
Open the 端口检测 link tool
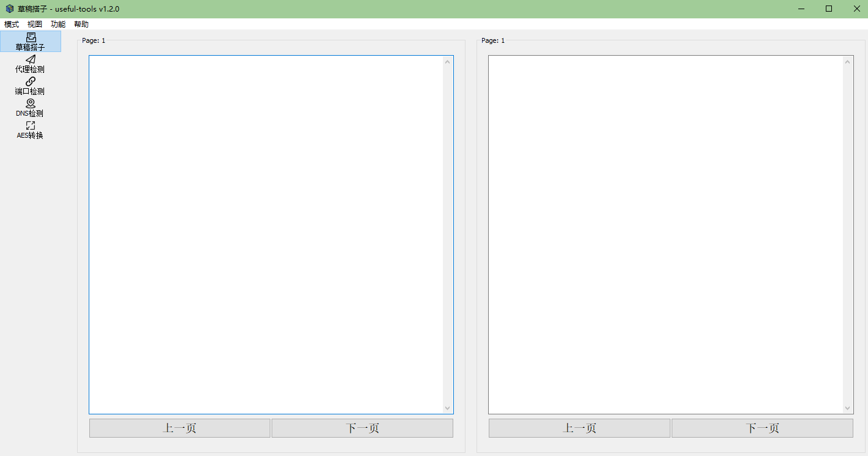(31, 86)
